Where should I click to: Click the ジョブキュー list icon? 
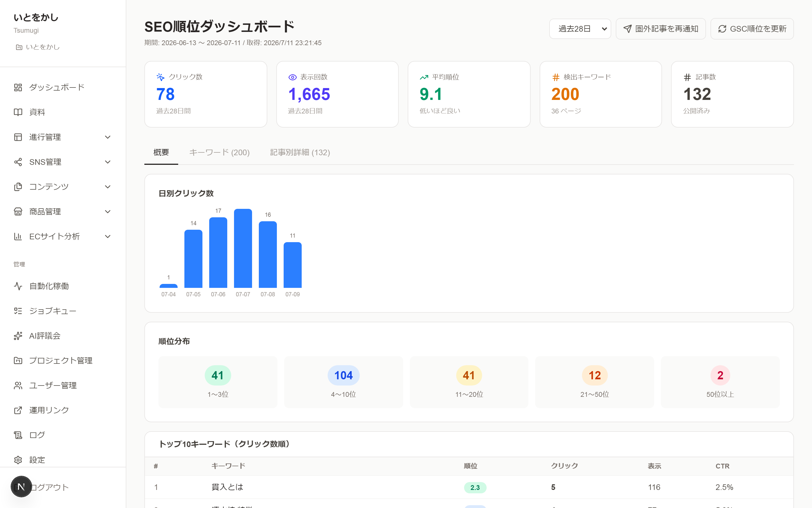tap(18, 311)
